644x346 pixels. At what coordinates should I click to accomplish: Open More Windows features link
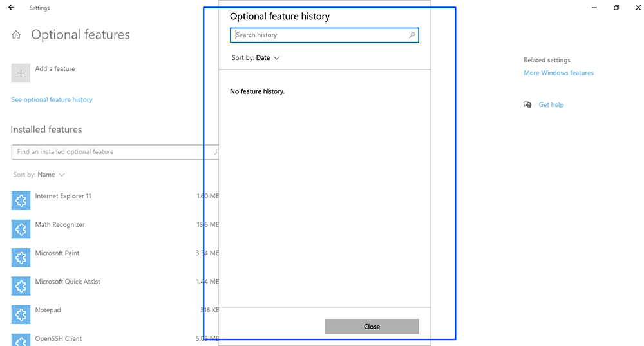[x=558, y=73]
